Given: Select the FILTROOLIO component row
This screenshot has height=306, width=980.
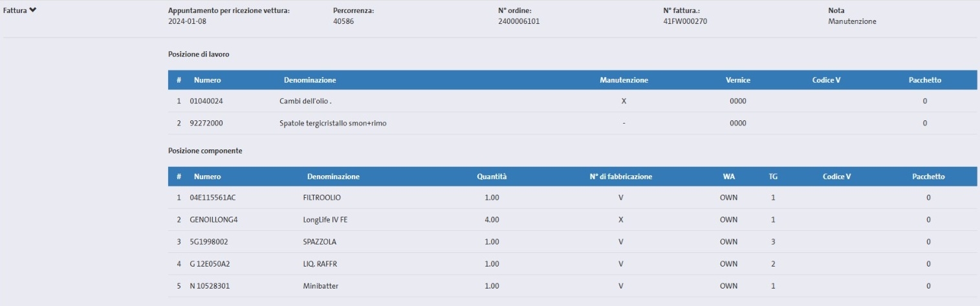Looking at the screenshot, I should coord(572,197).
